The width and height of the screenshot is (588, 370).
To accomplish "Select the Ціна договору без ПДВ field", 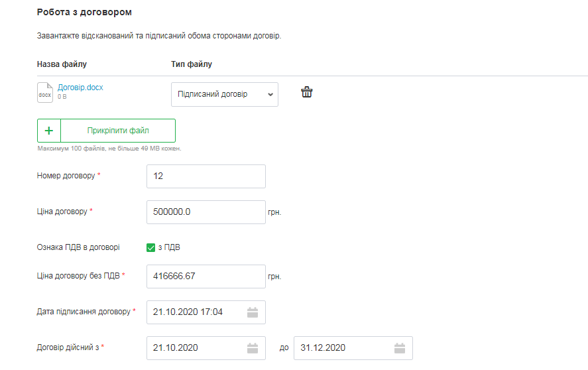I will pyautogui.click(x=206, y=277).
